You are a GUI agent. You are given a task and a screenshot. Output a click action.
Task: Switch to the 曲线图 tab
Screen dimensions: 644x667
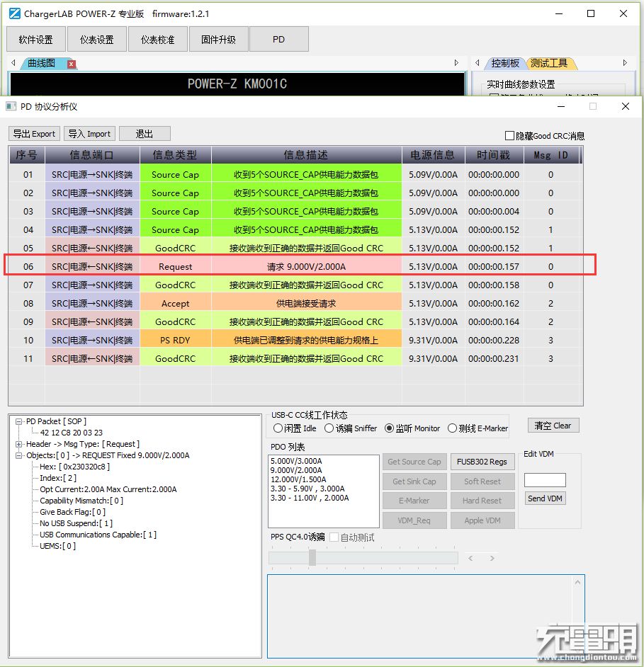pyautogui.click(x=42, y=64)
